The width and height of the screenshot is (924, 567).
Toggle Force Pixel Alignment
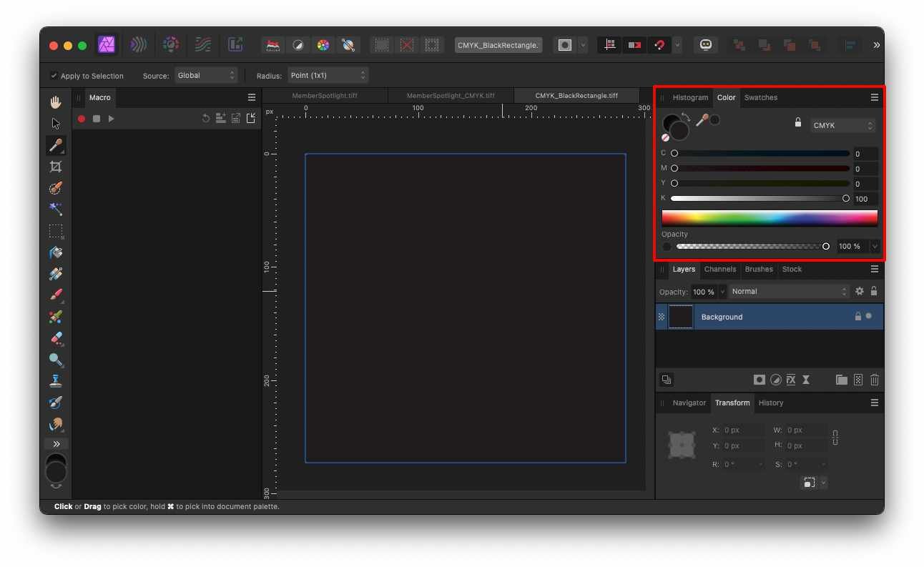tap(610, 45)
